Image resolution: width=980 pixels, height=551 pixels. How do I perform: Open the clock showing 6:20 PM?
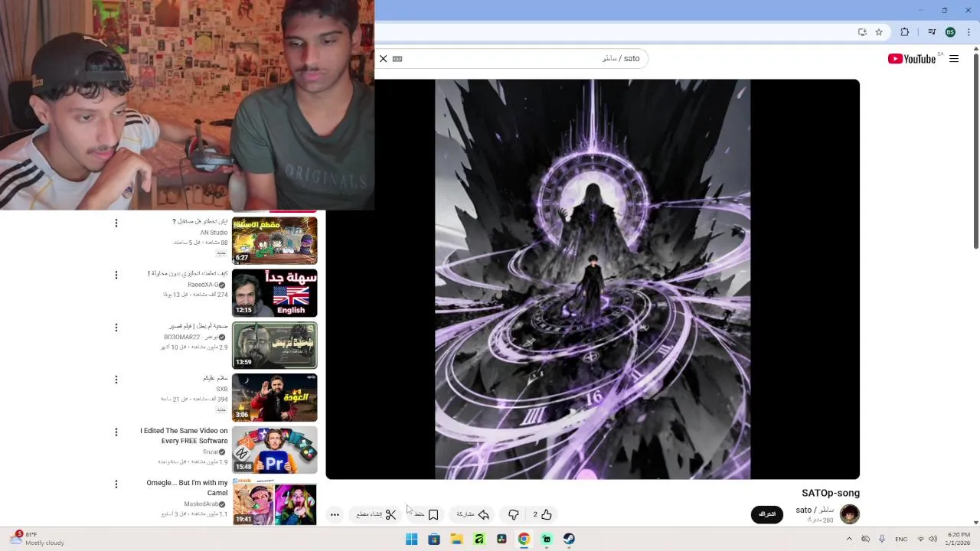click(959, 539)
